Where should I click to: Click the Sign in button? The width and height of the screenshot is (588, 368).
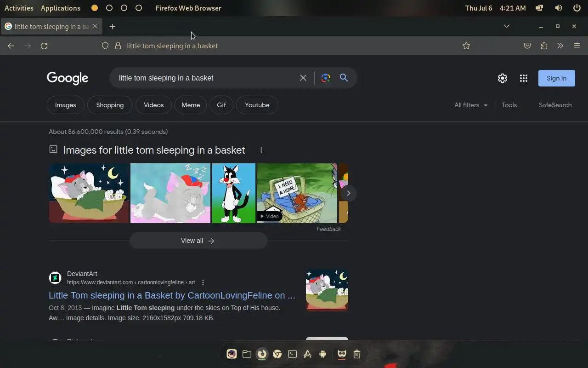pyautogui.click(x=557, y=78)
